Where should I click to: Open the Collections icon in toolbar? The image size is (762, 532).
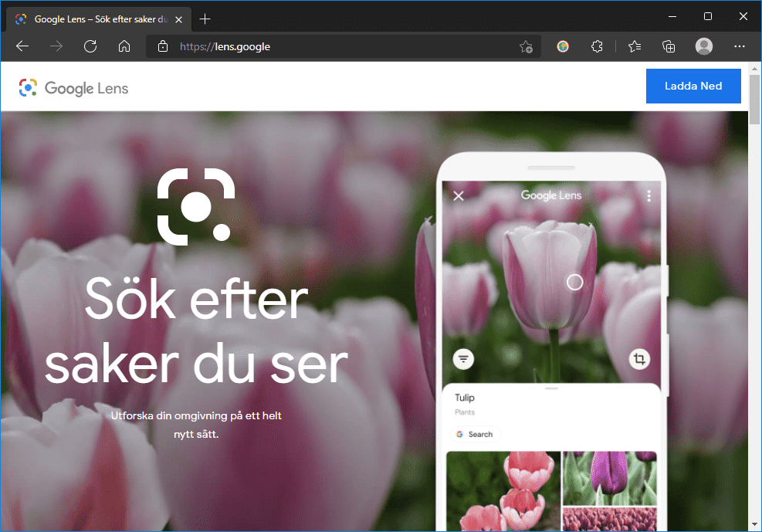(x=669, y=46)
